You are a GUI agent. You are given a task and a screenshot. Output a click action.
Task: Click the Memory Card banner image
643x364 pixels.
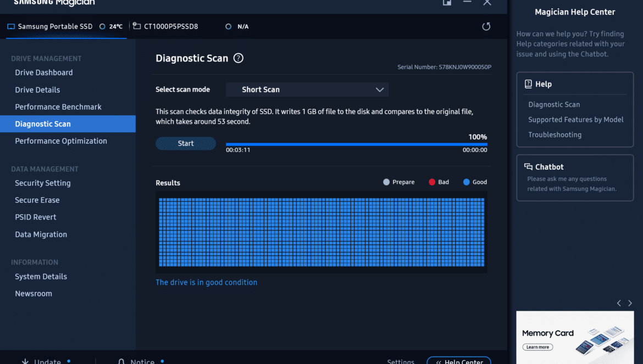575,338
